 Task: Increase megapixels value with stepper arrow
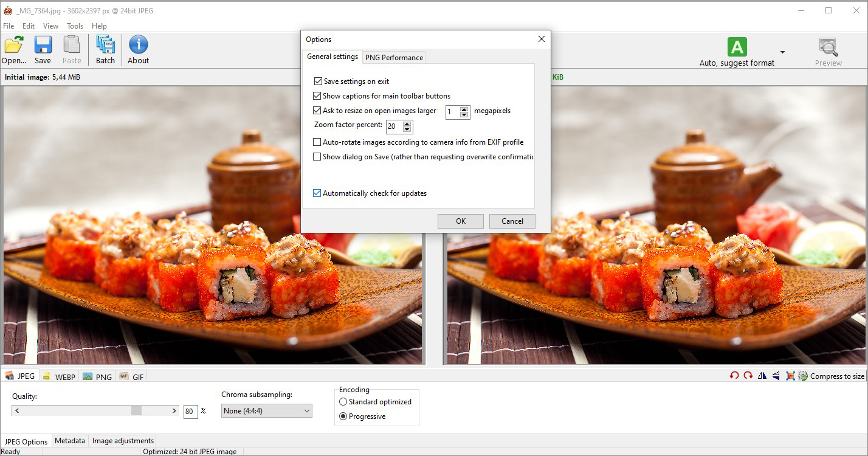point(464,109)
